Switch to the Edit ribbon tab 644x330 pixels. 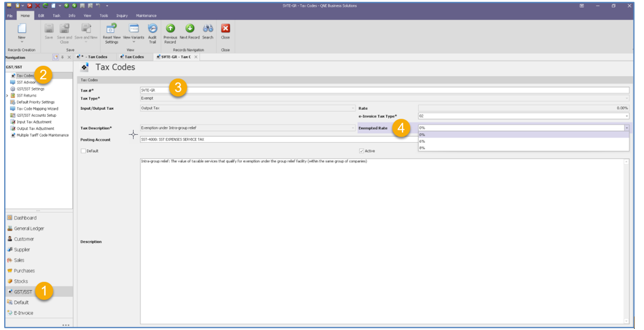pos(41,16)
